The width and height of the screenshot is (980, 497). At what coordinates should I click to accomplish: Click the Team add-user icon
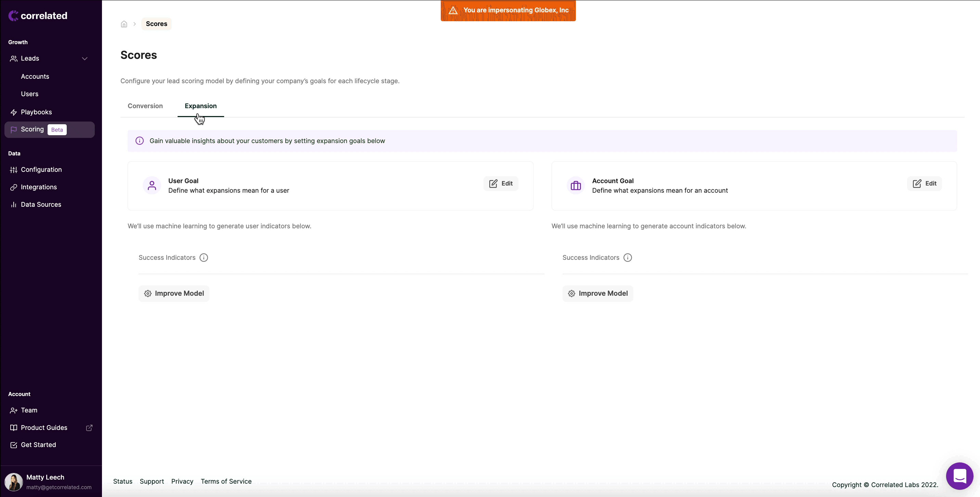pos(14,410)
